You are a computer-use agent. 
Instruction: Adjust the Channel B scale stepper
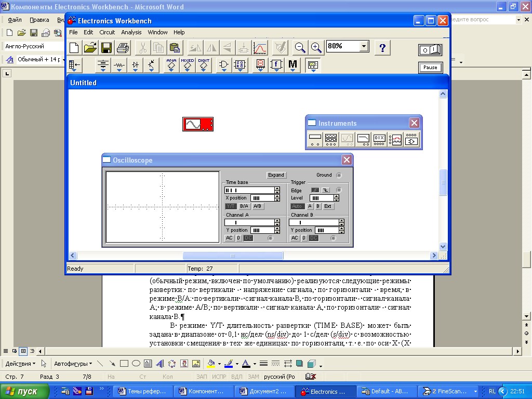coord(342,222)
